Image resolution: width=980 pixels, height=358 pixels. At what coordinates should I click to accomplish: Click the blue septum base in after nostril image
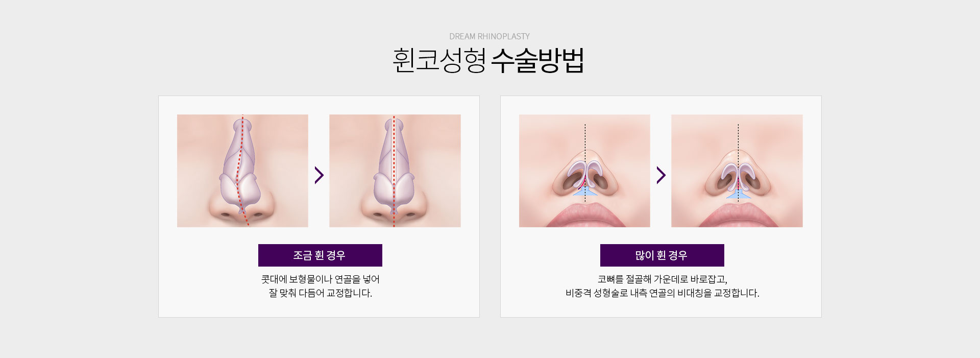738,194
